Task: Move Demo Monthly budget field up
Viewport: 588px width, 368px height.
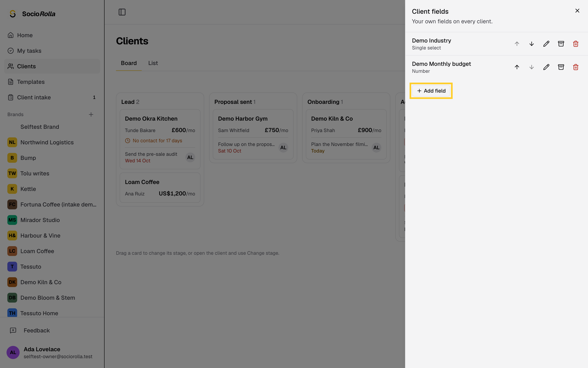Action: [517, 67]
